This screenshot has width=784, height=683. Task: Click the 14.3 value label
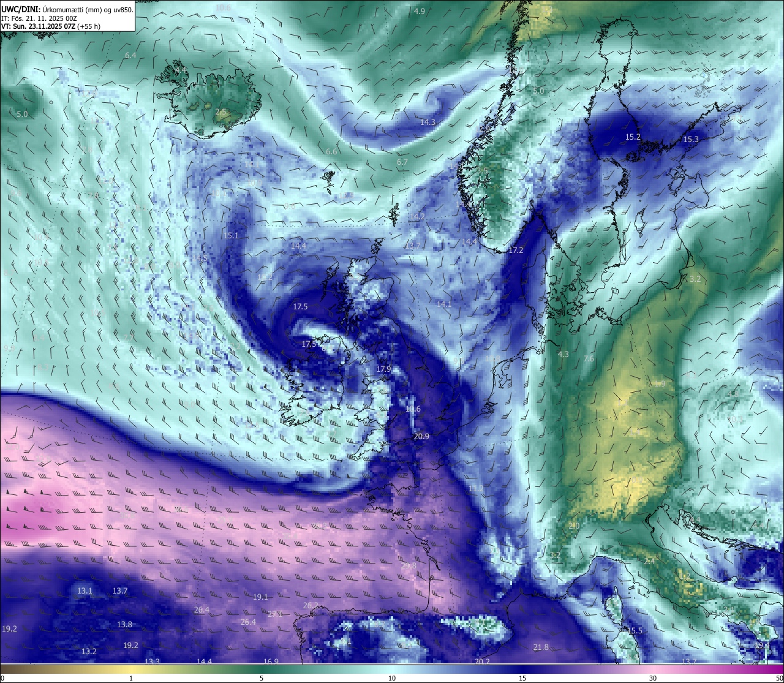pyautogui.click(x=428, y=122)
